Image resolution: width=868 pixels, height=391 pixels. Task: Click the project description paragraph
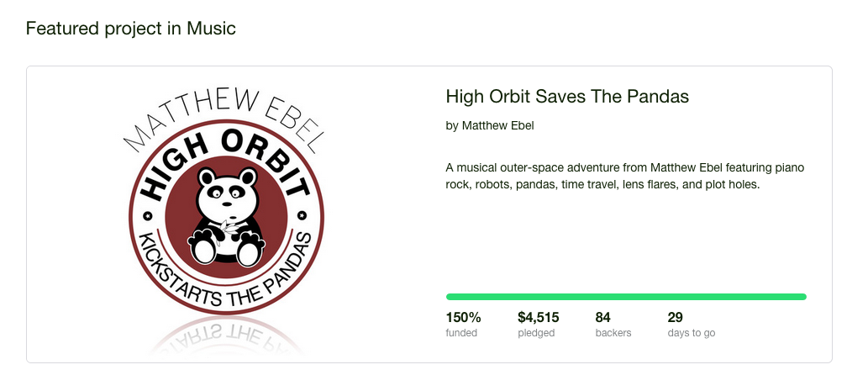(x=624, y=176)
